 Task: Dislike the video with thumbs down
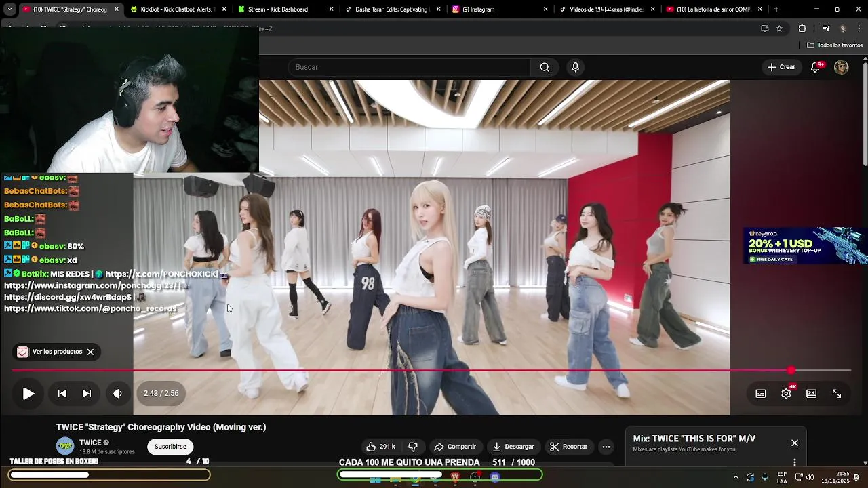[413, 447]
